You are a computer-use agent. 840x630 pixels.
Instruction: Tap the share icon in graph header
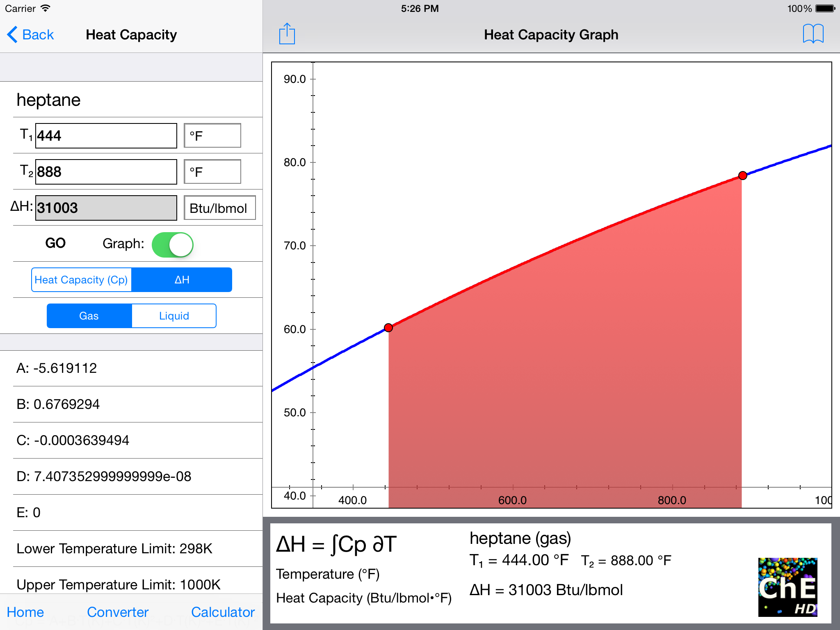coord(287,34)
